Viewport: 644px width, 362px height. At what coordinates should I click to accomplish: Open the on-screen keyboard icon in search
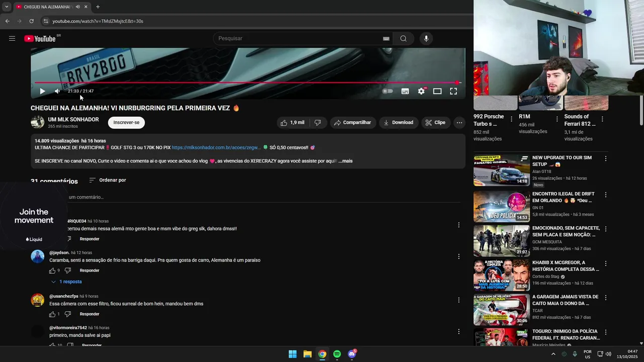click(386, 39)
